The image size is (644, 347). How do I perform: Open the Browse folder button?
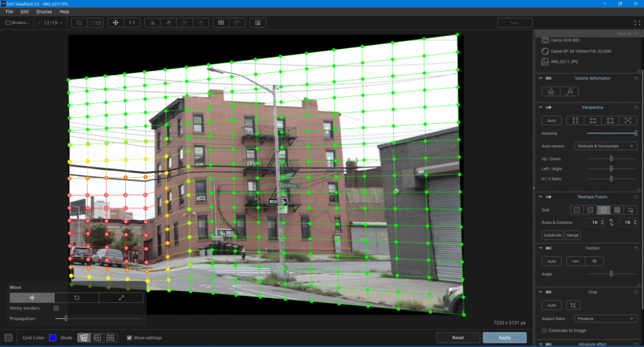point(18,23)
